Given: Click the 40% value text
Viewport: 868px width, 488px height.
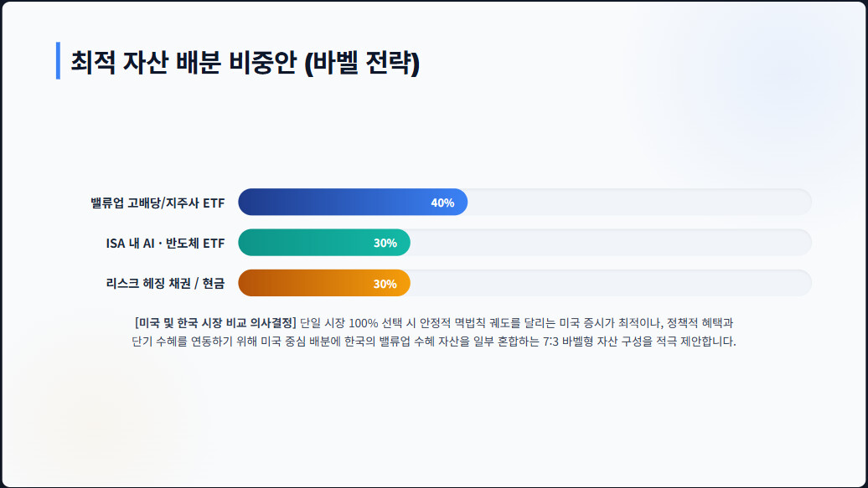Looking at the screenshot, I should pyautogui.click(x=442, y=203).
